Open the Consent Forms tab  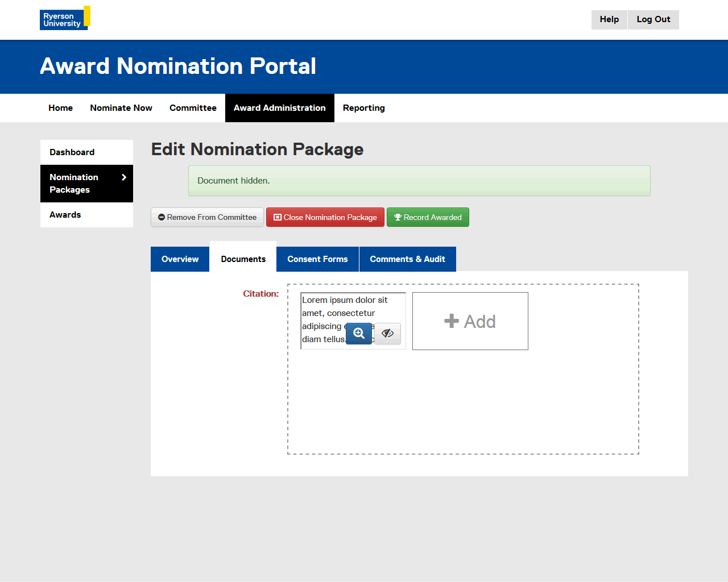pyautogui.click(x=317, y=259)
